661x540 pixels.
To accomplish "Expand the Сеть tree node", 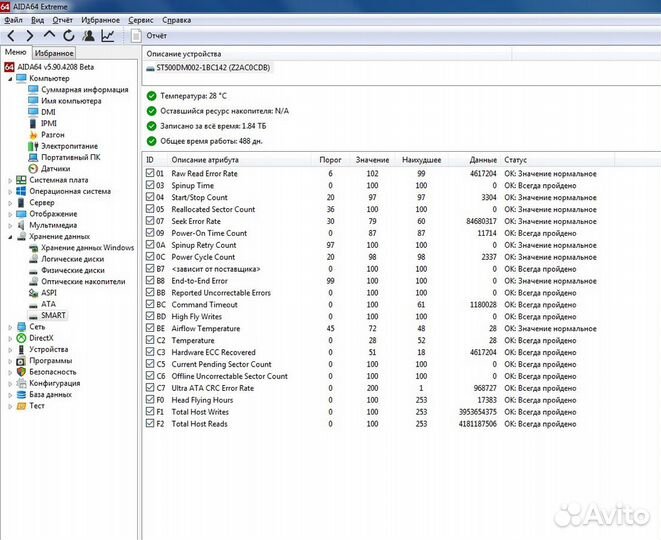I will tap(10, 326).
